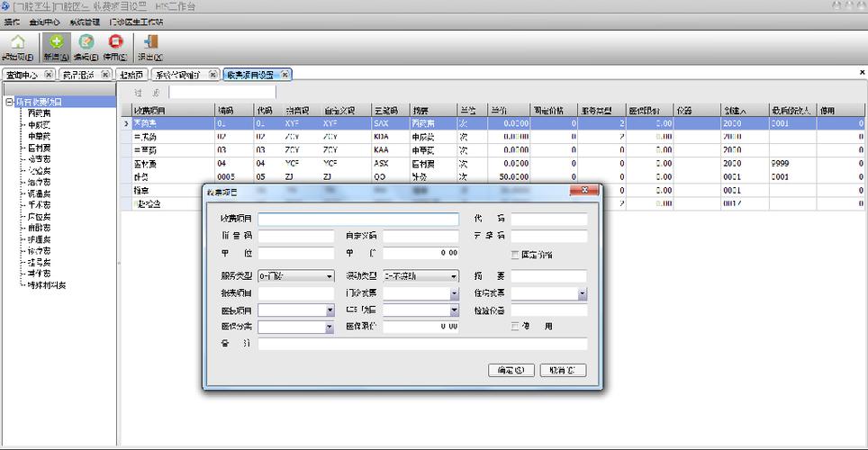Open the 住院发票 dropdown arrow

(583, 293)
